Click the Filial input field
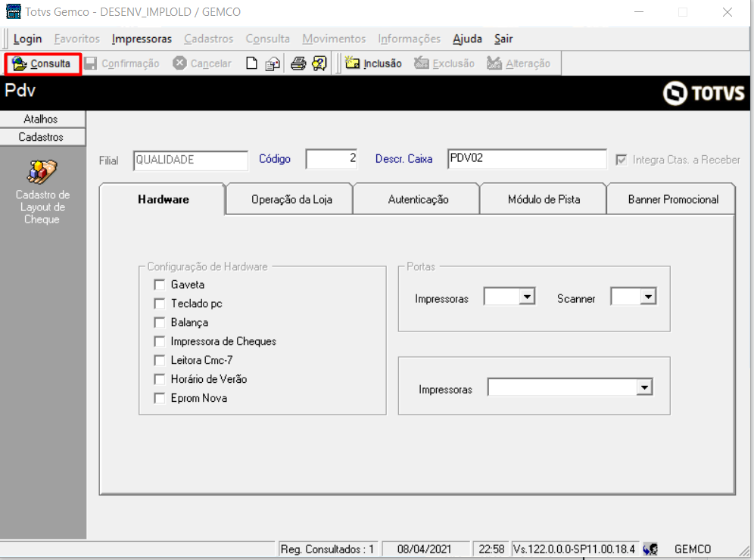Screen dimensions: 754x560 191,160
